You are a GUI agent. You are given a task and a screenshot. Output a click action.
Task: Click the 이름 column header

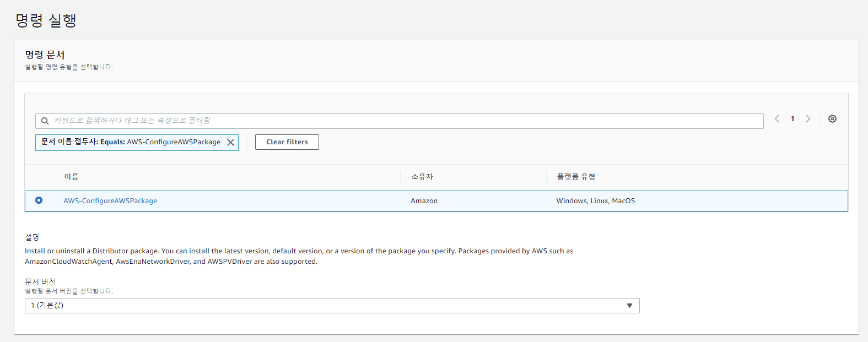pyautogui.click(x=72, y=177)
